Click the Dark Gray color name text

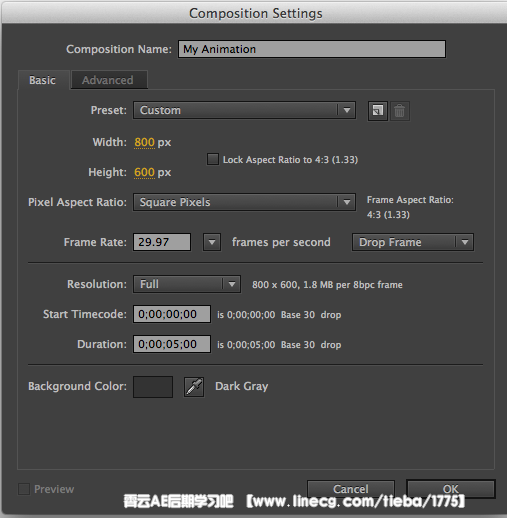[x=242, y=386]
